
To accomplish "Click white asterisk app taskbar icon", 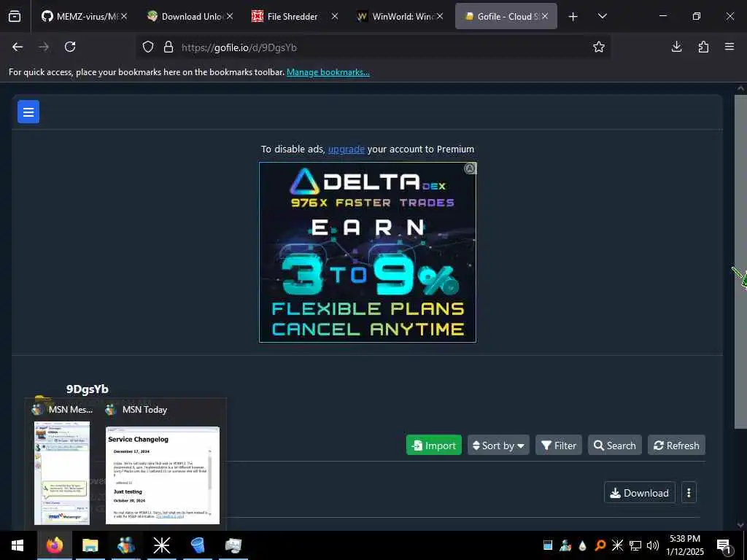I will (x=161, y=545).
